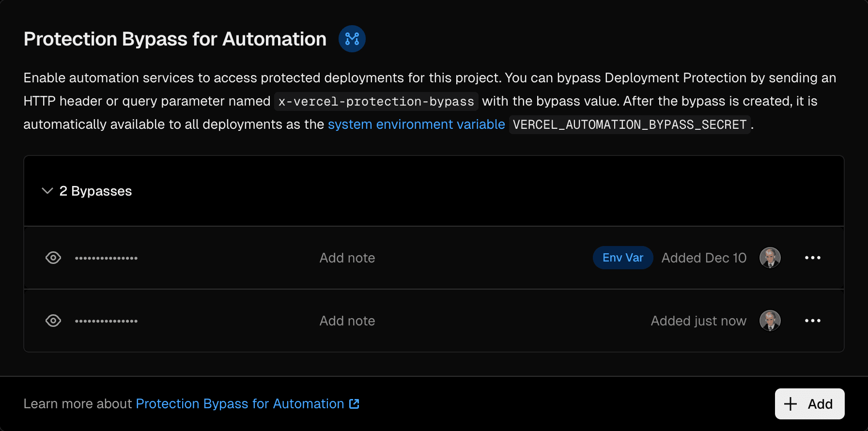Open more options for the Dec 10 bypass
Image resolution: width=868 pixels, height=431 pixels.
tap(812, 258)
